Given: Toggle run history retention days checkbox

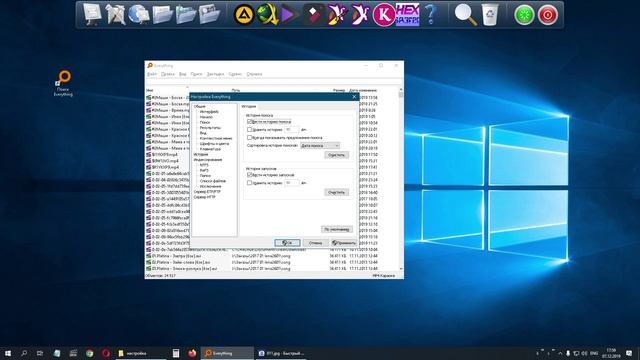Looking at the screenshot, I should pos(249,183).
